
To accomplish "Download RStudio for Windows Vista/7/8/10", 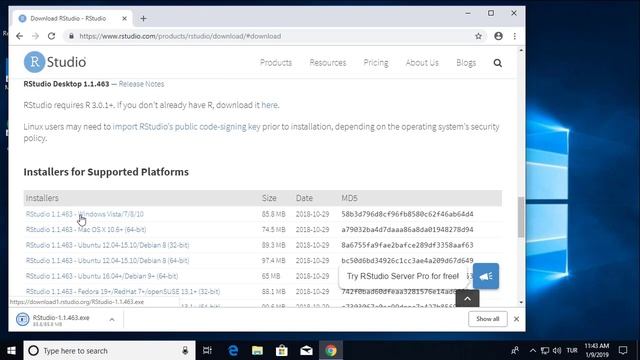I will (x=84, y=214).
